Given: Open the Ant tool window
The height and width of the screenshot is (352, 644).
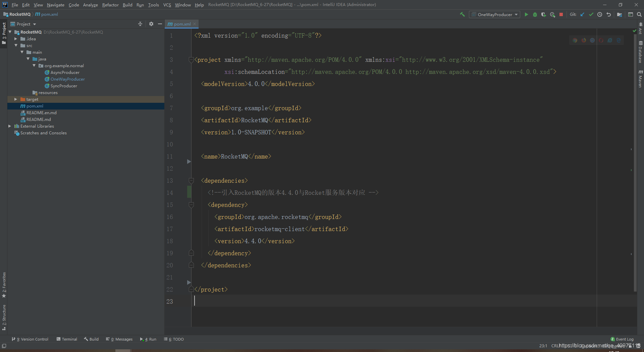Looking at the screenshot, I should 640,28.
